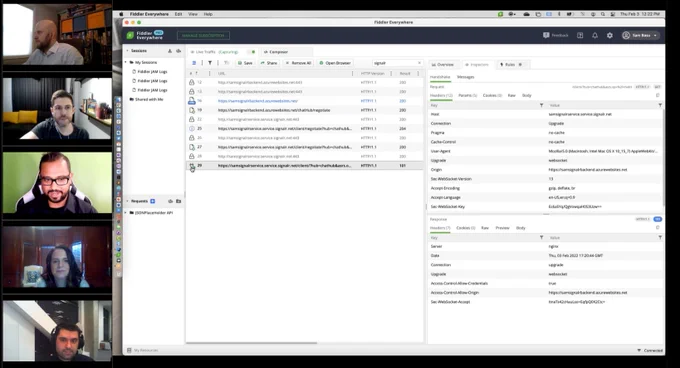Open the user account dropdown in the Fiddler header
Image resolution: width=680 pixels, height=368 pixels.
(640, 36)
